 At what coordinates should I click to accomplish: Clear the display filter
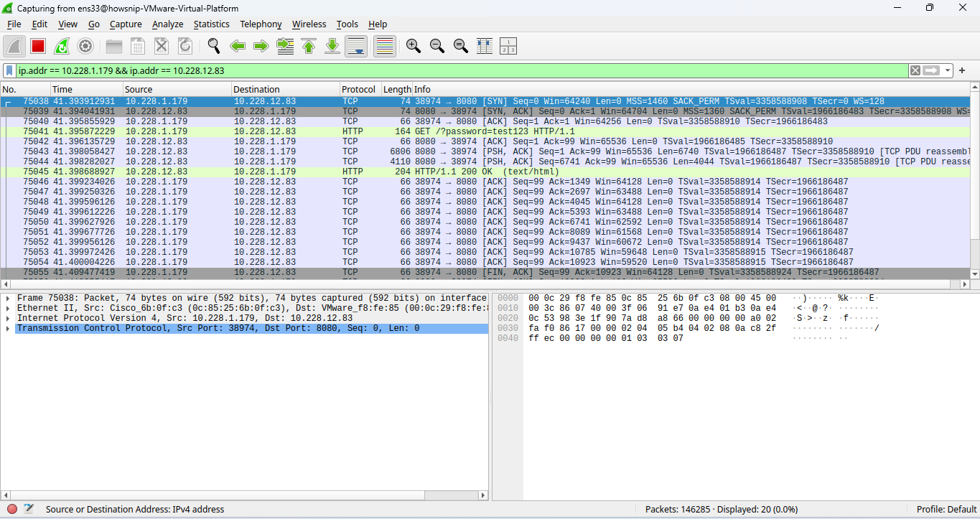915,70
